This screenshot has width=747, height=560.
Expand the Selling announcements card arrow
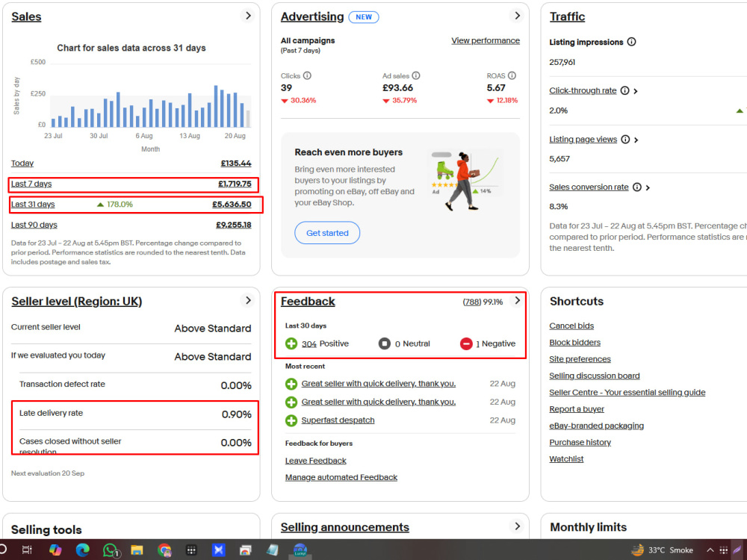click(517, 526)
